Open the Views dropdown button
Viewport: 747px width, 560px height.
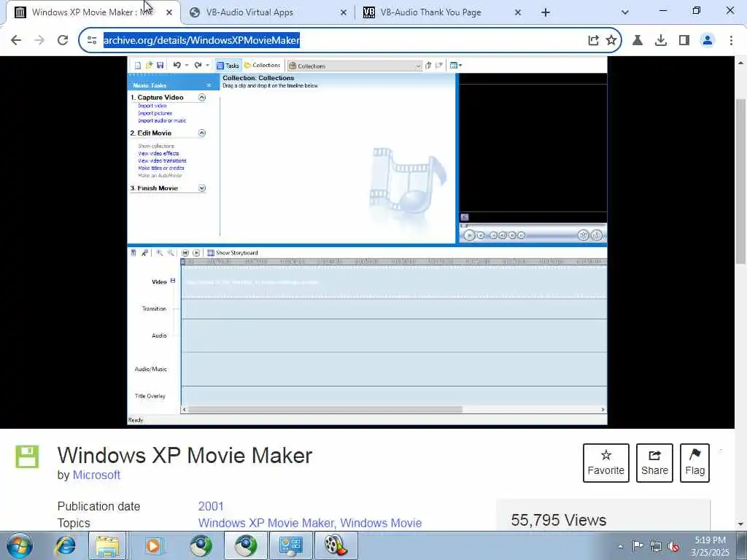coord(456,65)
